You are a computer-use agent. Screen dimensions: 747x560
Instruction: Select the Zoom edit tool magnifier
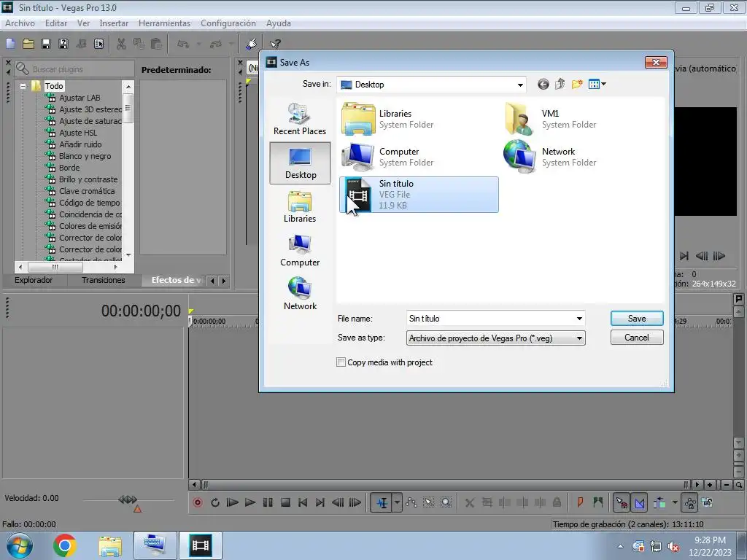coord(446,502)
